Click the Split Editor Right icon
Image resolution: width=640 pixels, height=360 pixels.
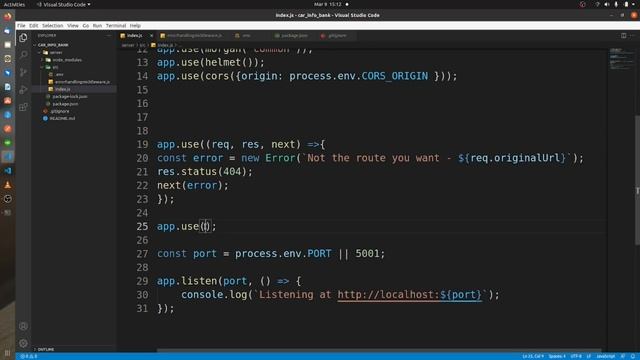pos(623,36)
